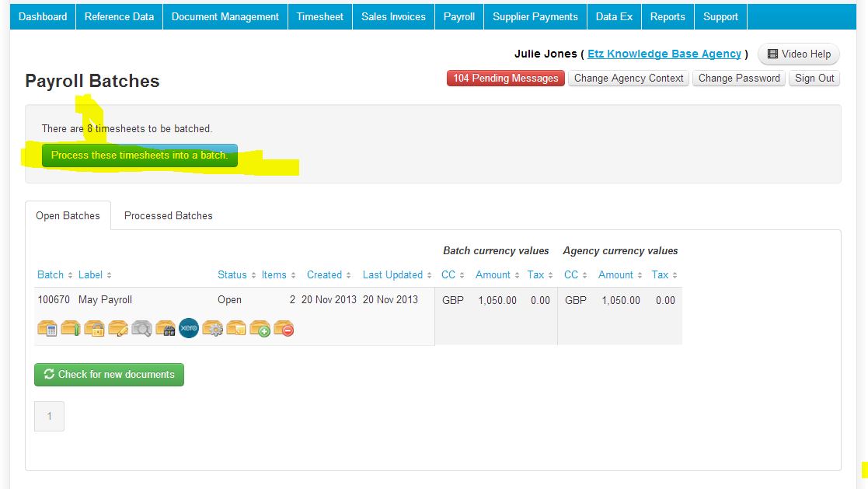Open the Support menu
This screenshot has height=489, width=868.
pos(721,16)
